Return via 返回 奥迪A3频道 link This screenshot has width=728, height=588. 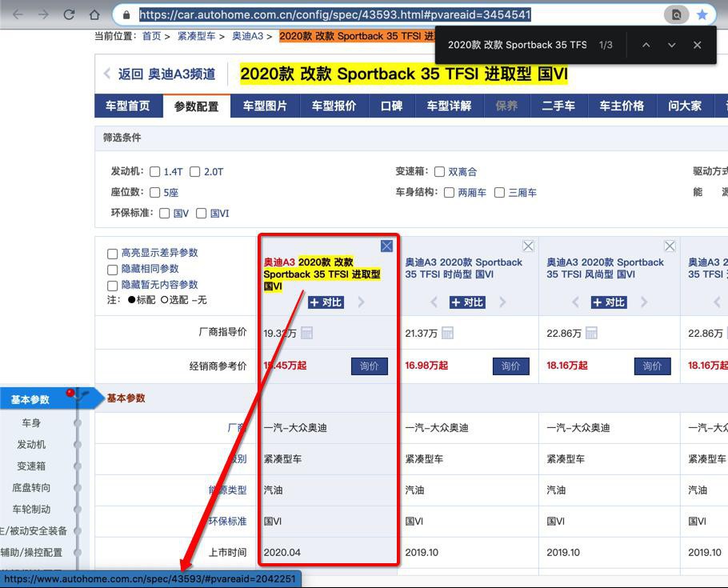[x=166, y=74]
